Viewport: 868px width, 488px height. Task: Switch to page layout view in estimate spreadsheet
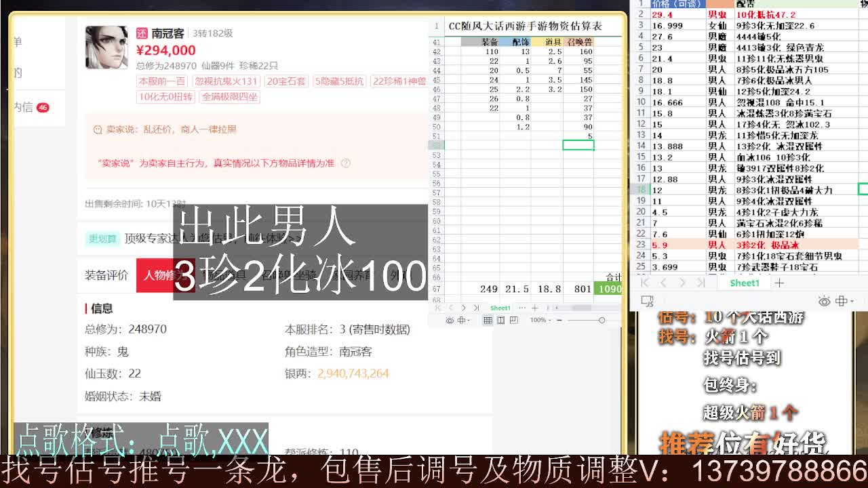tap(500, 321)
